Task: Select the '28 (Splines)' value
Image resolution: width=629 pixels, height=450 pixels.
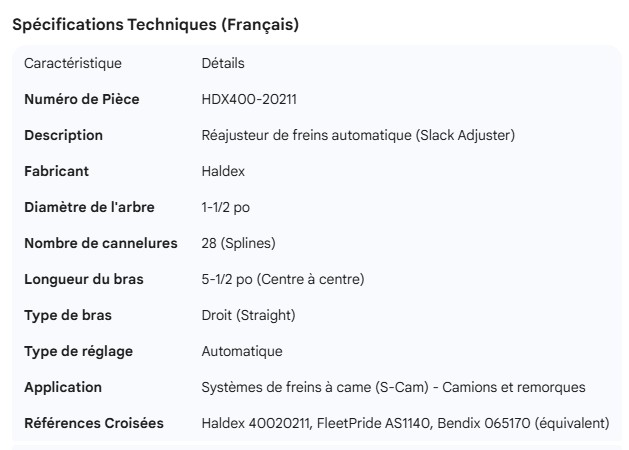Action: click(x=238, y=244)
